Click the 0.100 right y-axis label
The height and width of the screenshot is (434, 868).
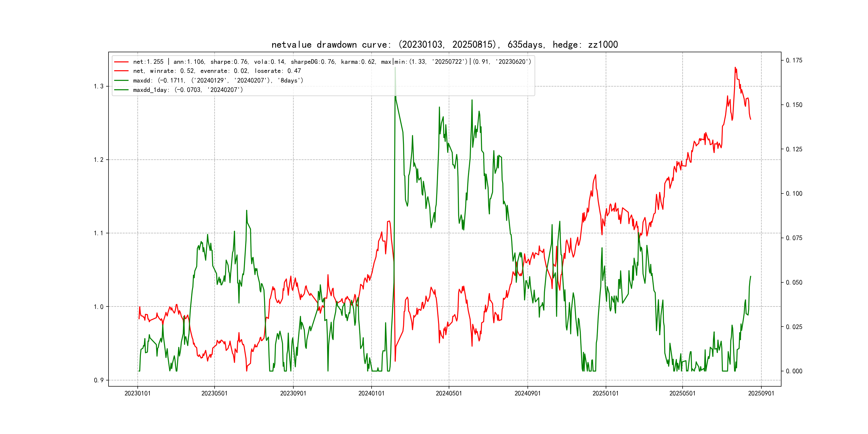(x=794, y=194)
